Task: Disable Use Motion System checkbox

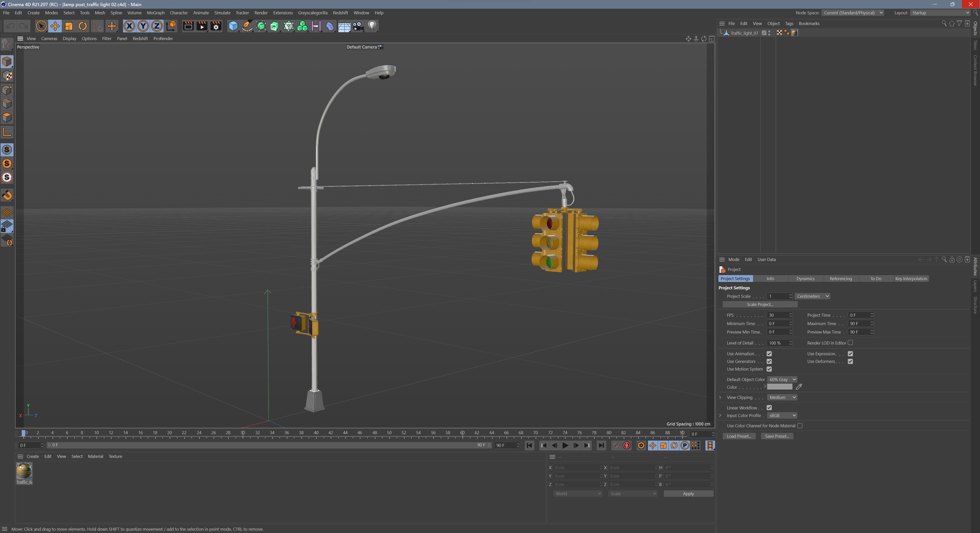Action: click(x=769, y=369)
